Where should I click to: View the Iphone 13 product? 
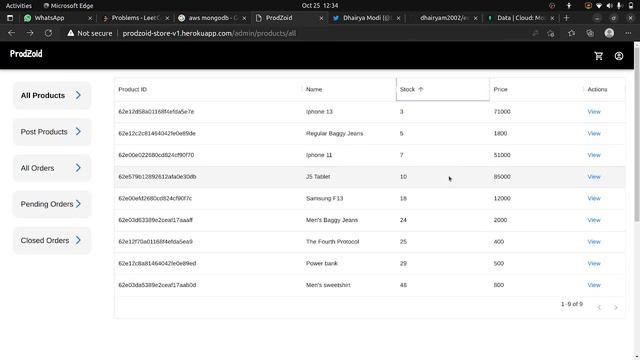tap(594, 112)
